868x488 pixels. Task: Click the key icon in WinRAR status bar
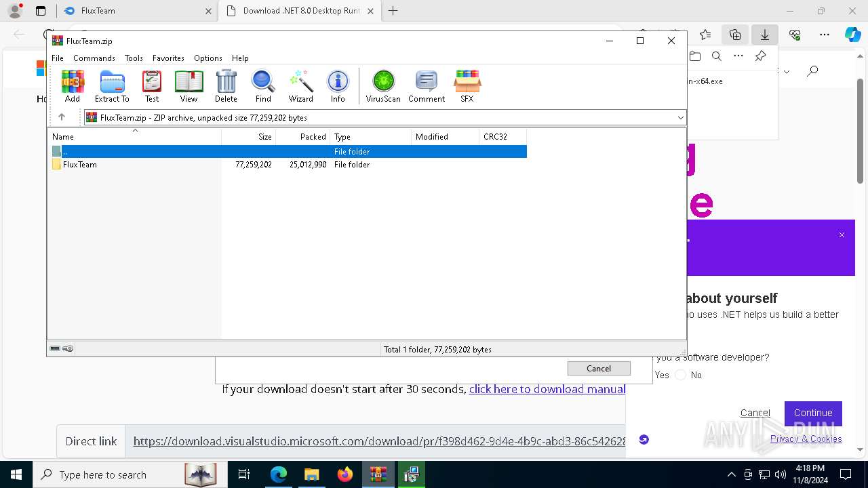pyautogui.click(x=68, y=348)
